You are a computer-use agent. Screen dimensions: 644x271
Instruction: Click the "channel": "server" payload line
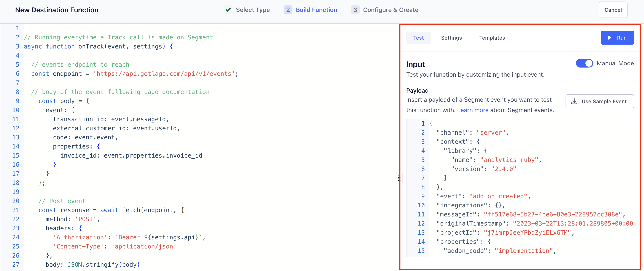[x=472, y=132]
